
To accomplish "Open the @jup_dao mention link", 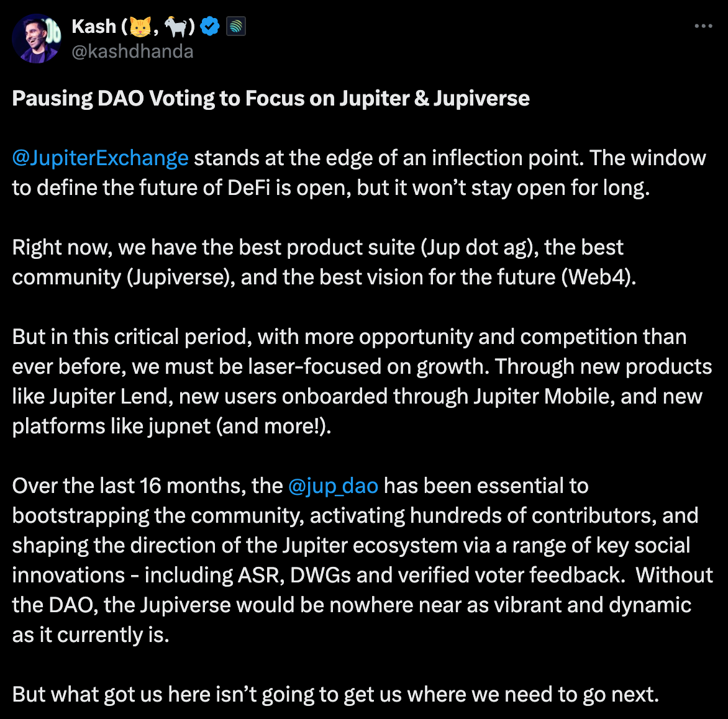I will [333, 486].
